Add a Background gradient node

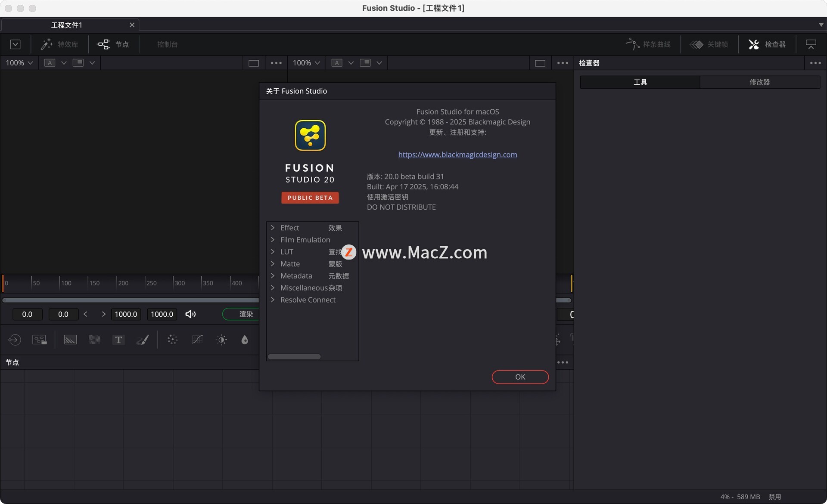point(70,340)
